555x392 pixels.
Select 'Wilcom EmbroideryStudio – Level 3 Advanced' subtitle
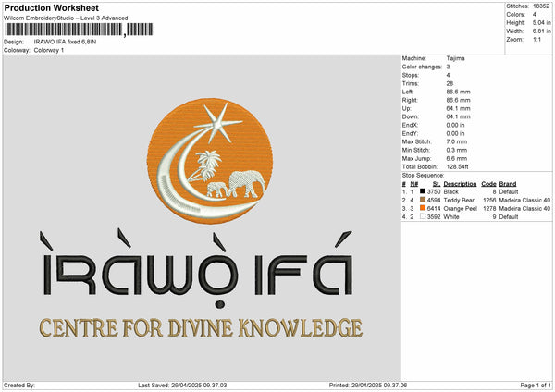tap(66, 18)
